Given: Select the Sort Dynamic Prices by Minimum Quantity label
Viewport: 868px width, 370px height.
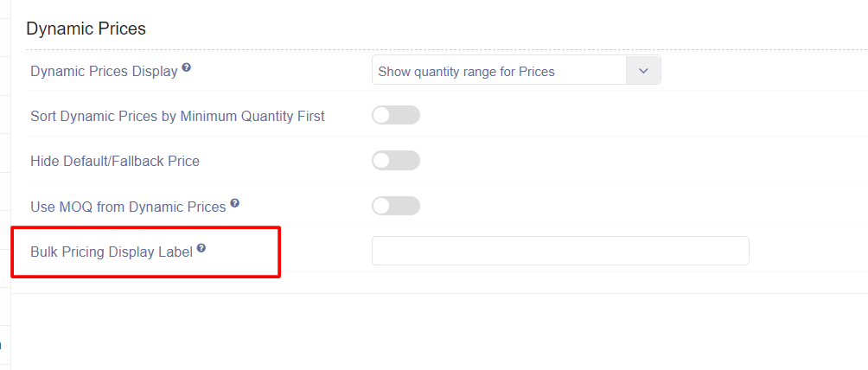Looking at the screenshot, I should click(178, 117).
